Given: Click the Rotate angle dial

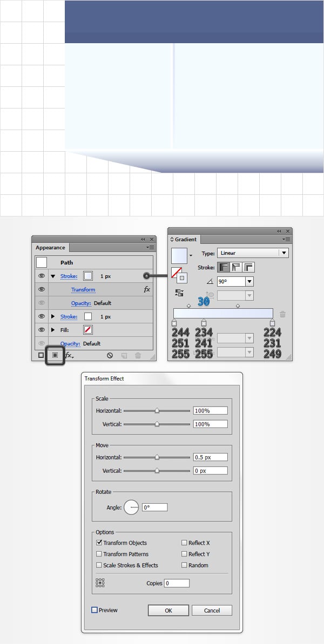Looking at the screenshot, I should click(131, 507).
